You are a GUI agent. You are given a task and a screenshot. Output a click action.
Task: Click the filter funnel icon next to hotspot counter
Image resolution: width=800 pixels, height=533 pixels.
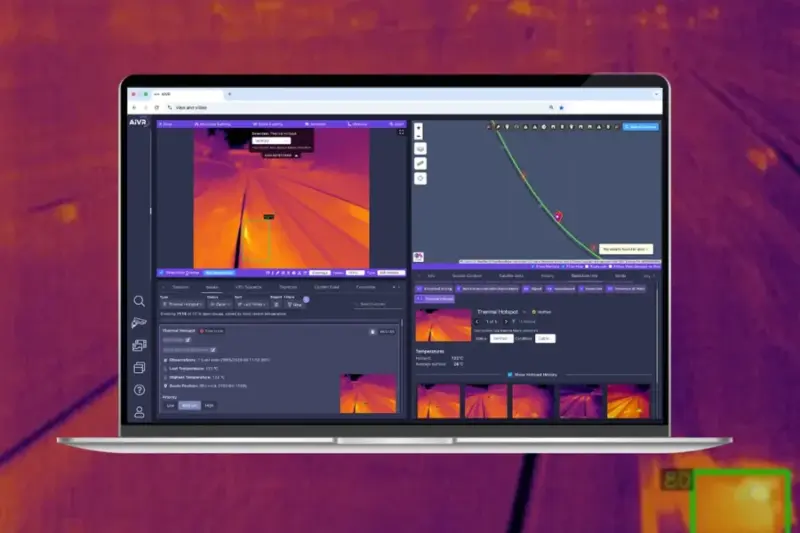513,322
